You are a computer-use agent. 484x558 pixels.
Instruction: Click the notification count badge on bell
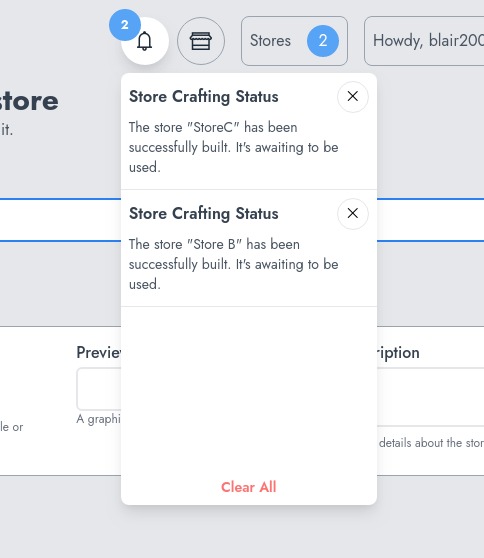click(x=125, y=25)
